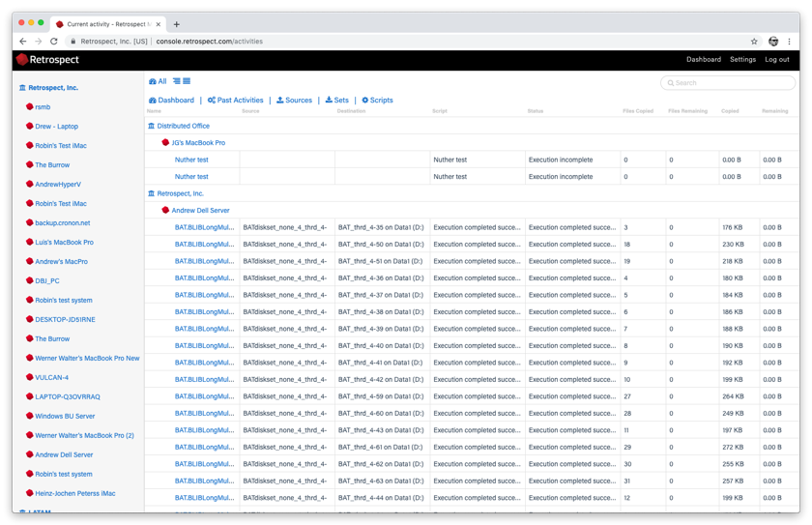Click destination BAT_thrd_4-63 on Data1 (D:)

click(x=381, y=481)
